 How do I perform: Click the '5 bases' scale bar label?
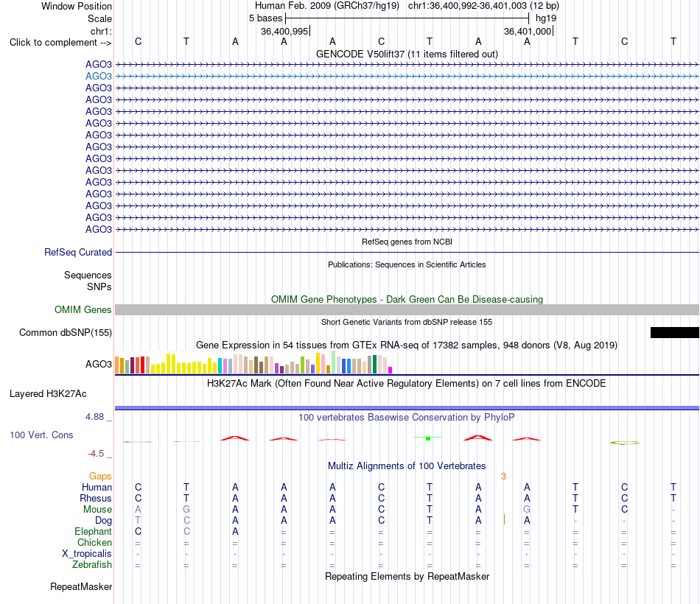265,18
